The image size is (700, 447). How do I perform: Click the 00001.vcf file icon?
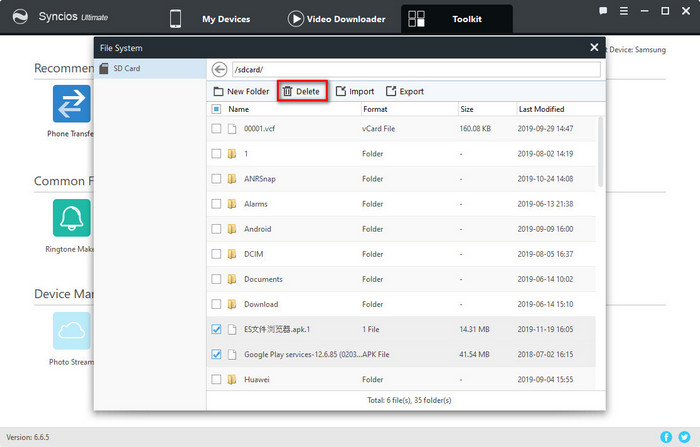pyautogui.click(x=232, y=129)
